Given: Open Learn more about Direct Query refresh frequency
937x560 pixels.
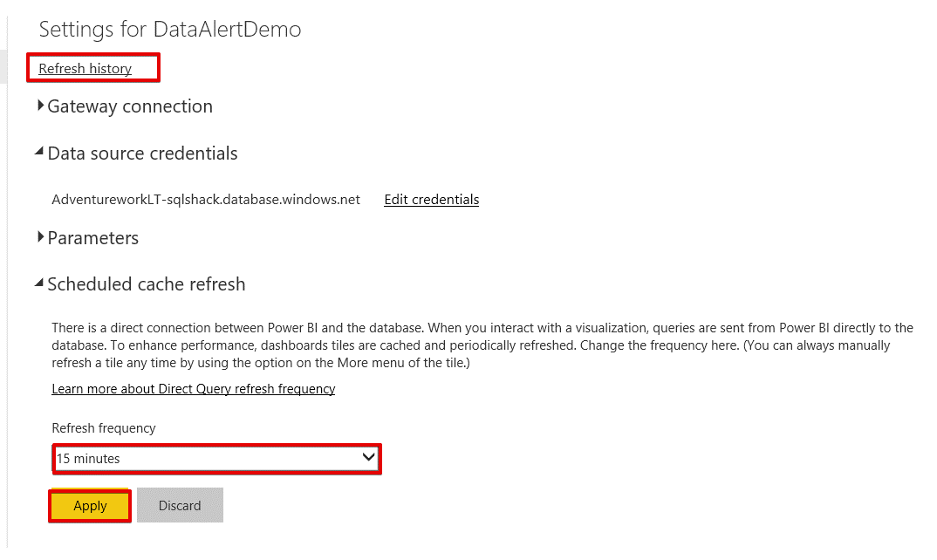Looking at the screenshot, I should point(193,389).
